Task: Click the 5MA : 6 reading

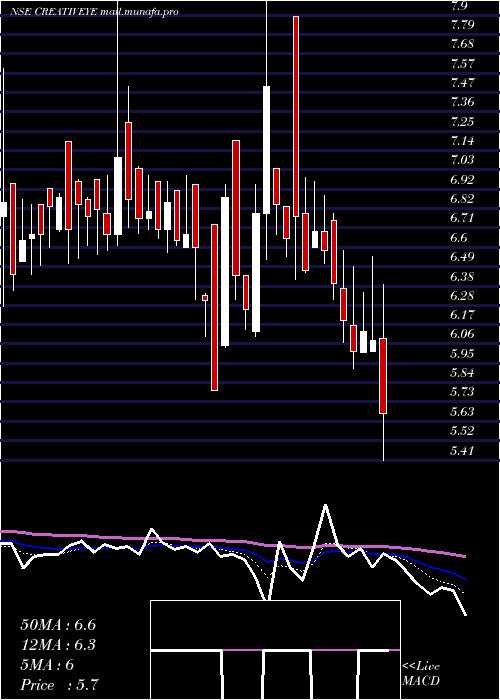Action: (47, 665)
